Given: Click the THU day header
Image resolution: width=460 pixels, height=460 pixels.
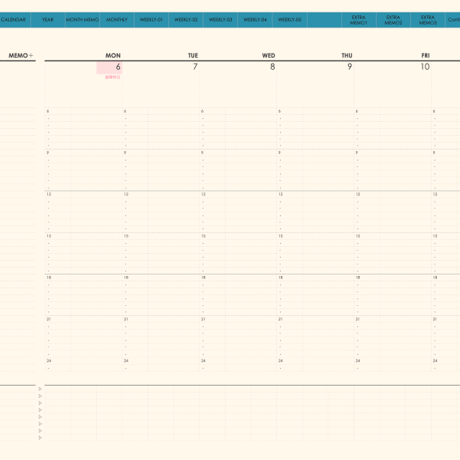Looking at the screenshot, I should pyautogui.click(x=347, y=55).
